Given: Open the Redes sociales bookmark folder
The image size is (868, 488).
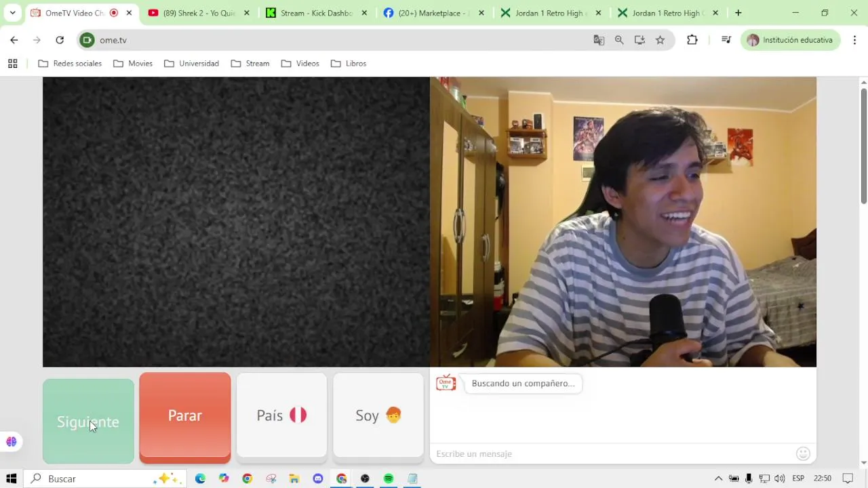Looking at the screenshot, I should [x=70, y=64].
